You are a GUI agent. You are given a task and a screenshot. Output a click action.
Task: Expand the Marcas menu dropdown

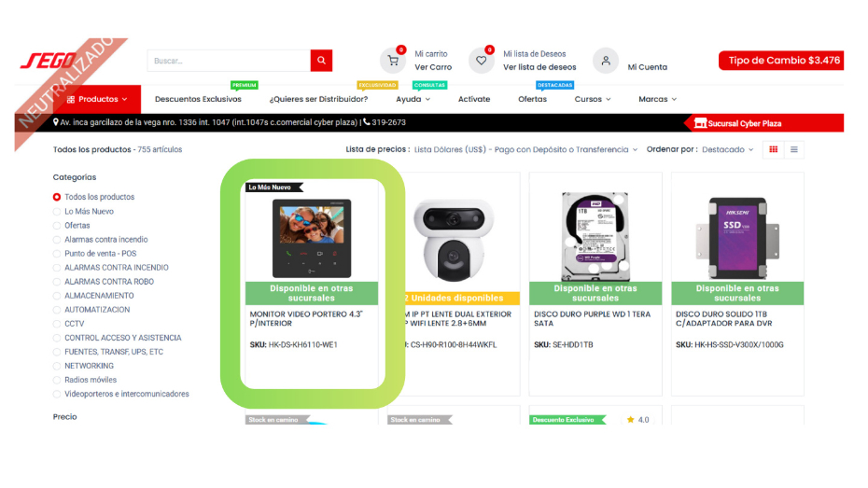tap(657, 99)
